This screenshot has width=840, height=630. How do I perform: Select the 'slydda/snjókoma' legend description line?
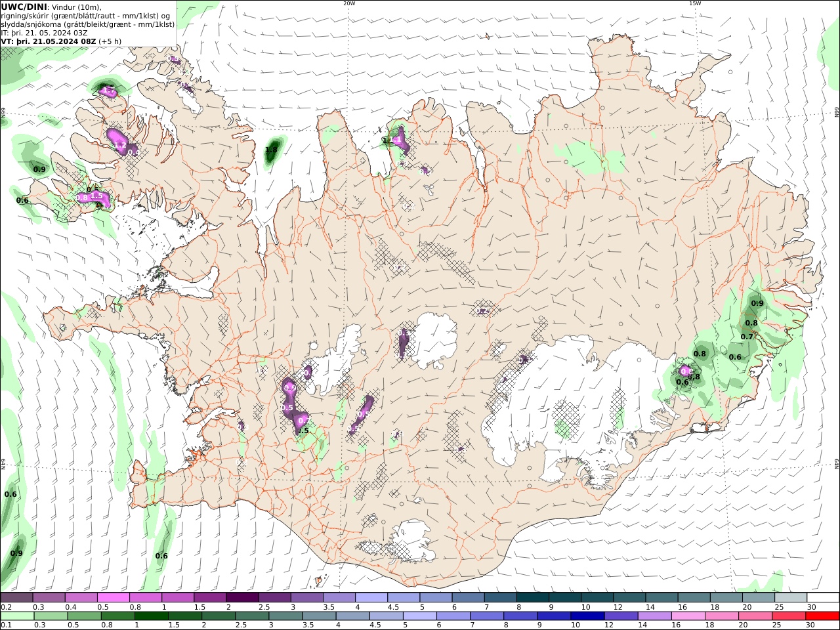click(87, 24)
